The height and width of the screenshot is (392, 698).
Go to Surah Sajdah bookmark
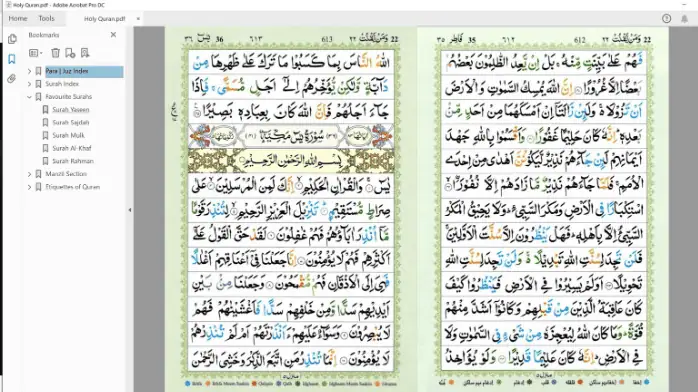71,122
